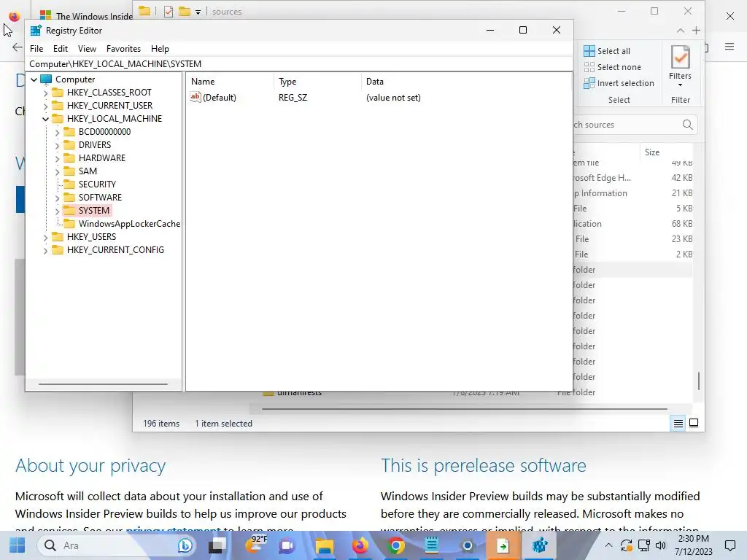Expand the SYSTEM key
Image resolution: width=747 pixels, height=560 pixels.
coord(57,211)
